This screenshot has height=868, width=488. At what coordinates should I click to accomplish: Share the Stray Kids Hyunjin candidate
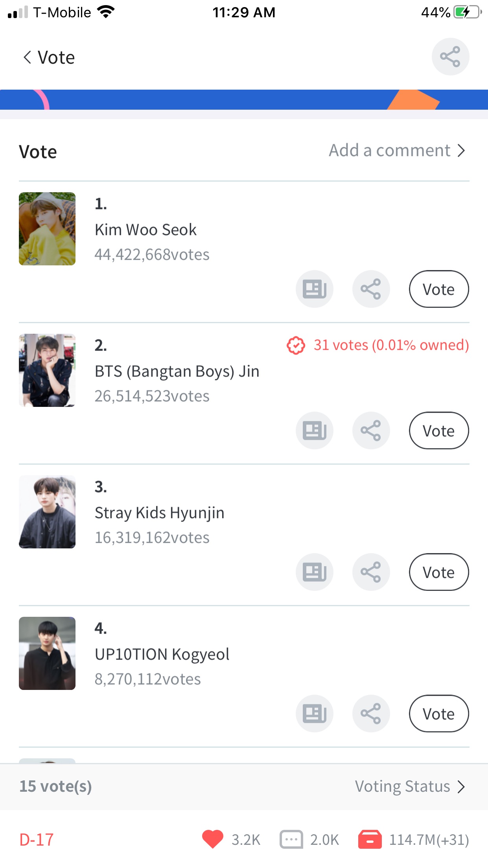(371, 572)
